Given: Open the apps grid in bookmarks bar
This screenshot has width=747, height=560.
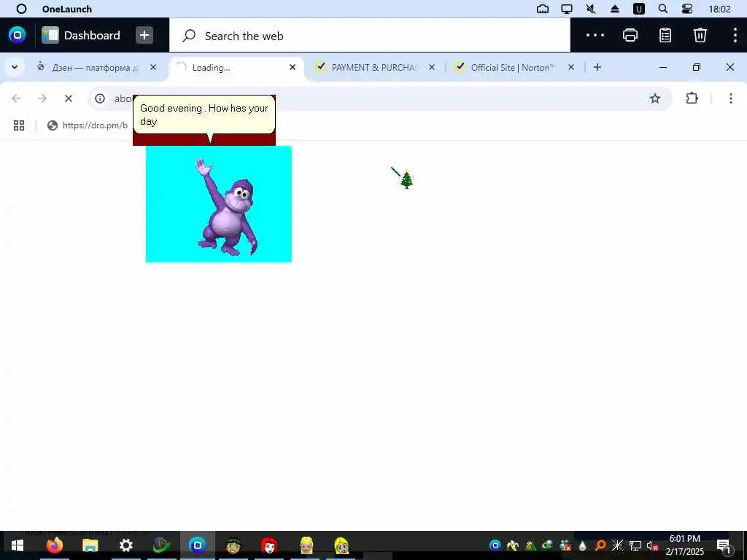Looking at the screenshot, I should point(19,125).
